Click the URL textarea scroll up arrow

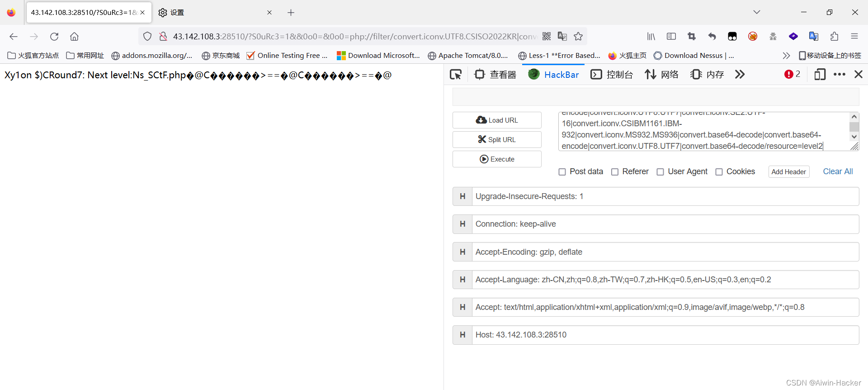click(x=854, y=117)
